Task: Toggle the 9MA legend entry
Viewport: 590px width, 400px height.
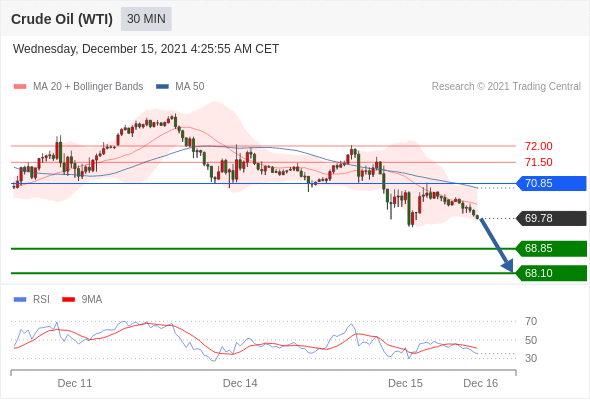Action: [82, 300]
